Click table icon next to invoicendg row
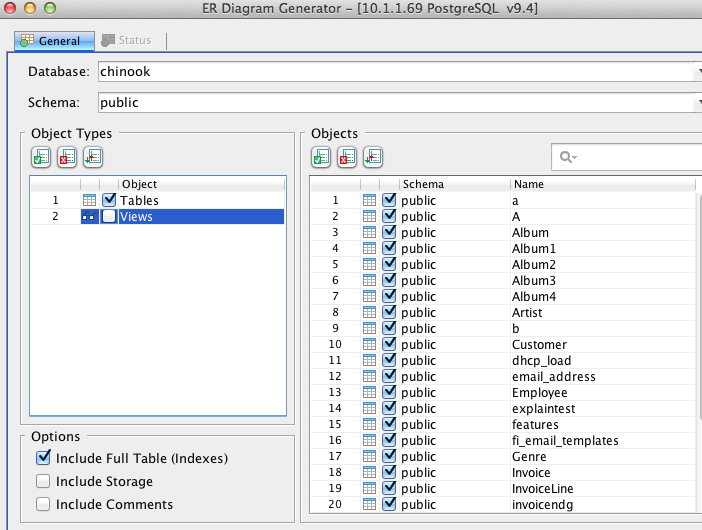The height and width of the screenshot is (530, 702). (x=369, y=504)
